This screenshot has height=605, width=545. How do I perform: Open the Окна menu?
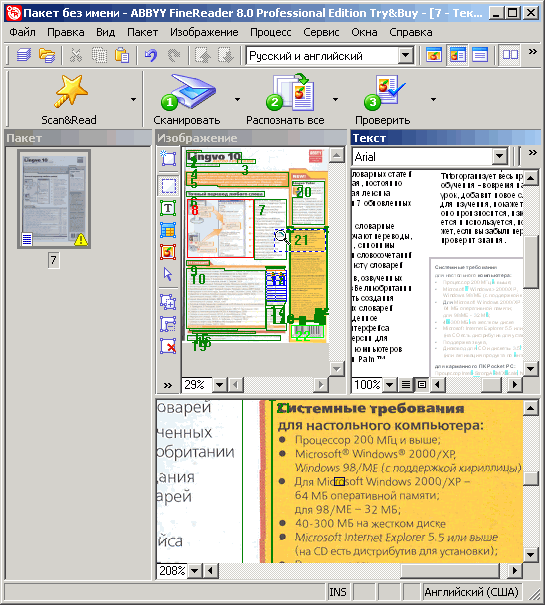[364, 32]
